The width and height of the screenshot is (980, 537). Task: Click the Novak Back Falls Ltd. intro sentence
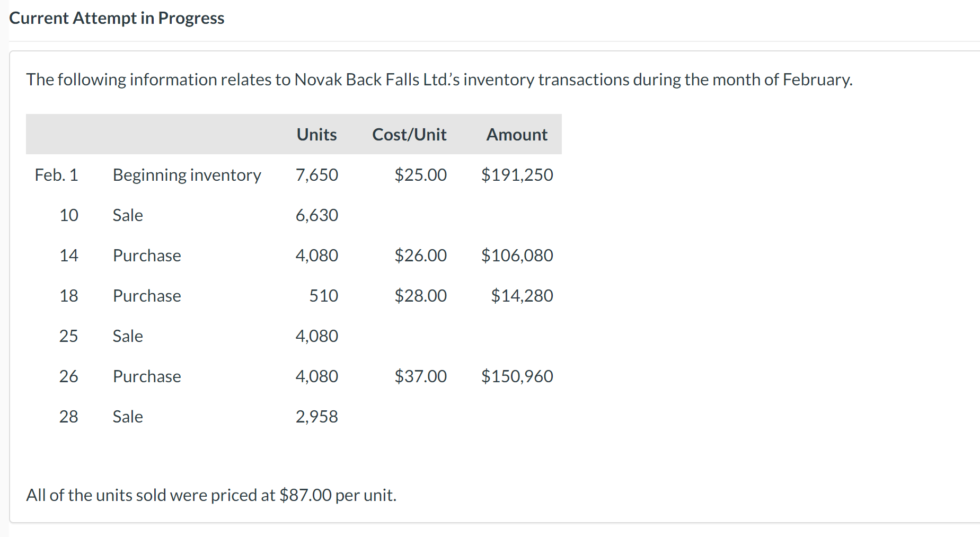pyautogui.click(x=439, y=80)
